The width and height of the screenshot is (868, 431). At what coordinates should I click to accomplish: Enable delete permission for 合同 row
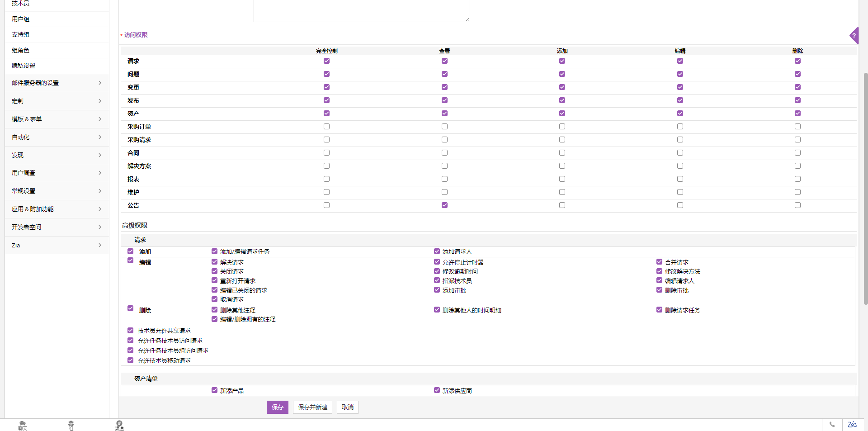tap(797, 153)
